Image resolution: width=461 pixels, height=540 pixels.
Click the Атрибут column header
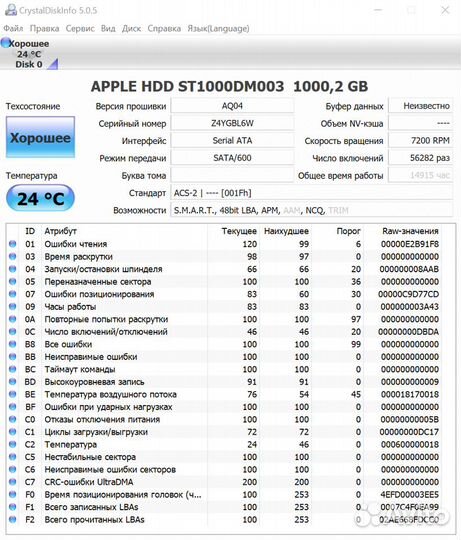coord(60,231)
